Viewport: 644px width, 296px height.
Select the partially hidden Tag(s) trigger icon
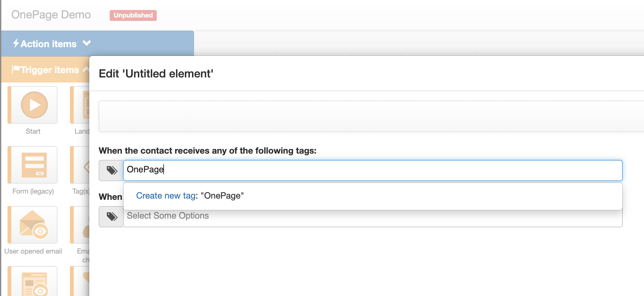(x=80, y=165)
